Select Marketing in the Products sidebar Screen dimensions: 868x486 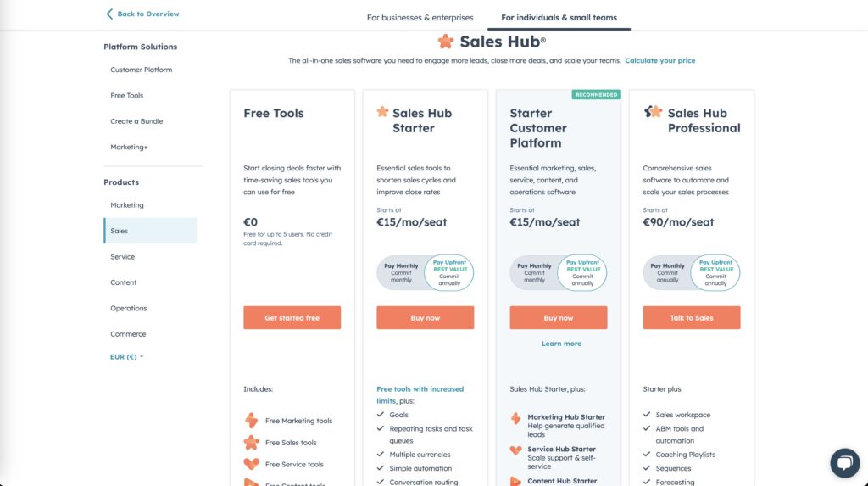click(x=127, y=205)
